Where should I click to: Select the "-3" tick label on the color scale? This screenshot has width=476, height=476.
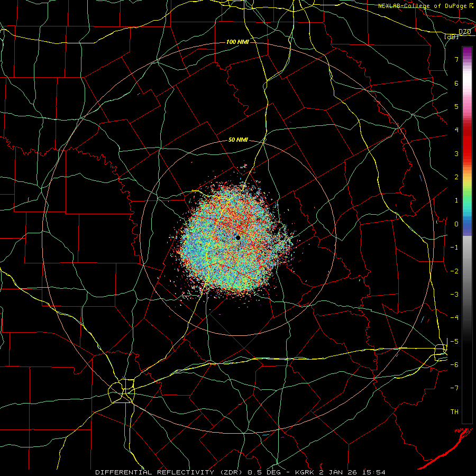tap(454, 295)
